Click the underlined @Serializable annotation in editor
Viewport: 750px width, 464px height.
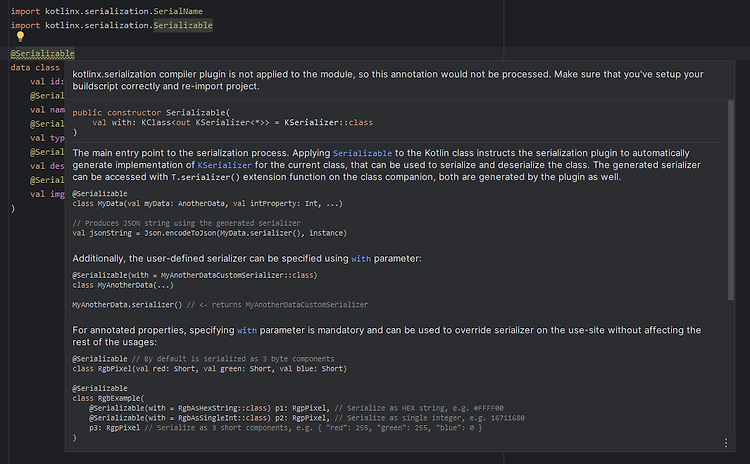(43, 54)
